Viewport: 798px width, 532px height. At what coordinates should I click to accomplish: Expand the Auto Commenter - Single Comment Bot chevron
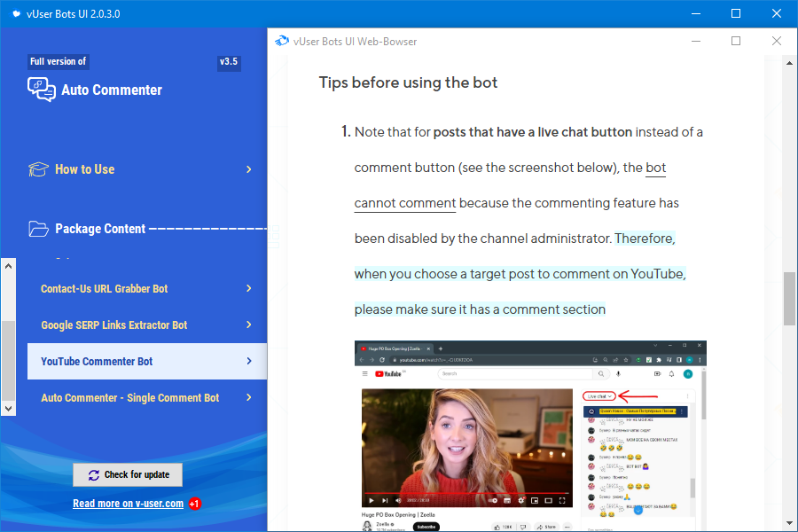249,397
